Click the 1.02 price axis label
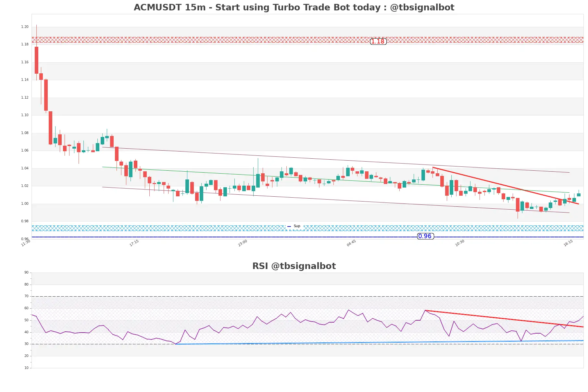Image resolution: width=588 pixels, height=392 pixels. point(25,186)
